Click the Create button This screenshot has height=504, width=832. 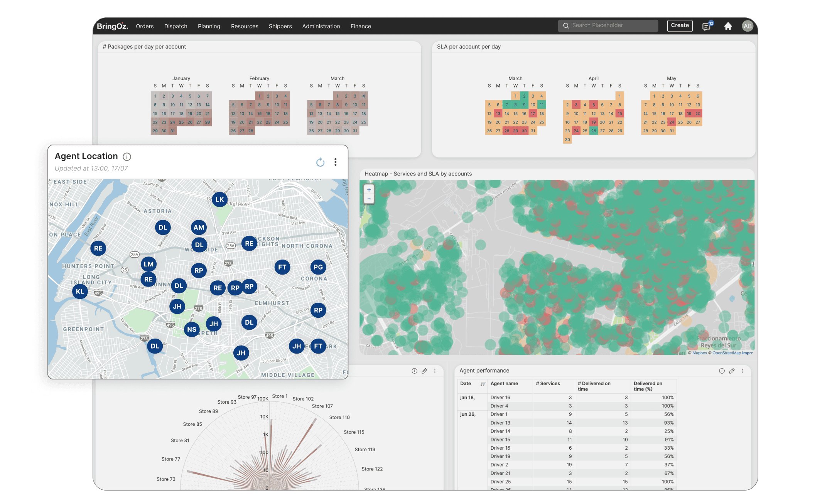pyautogui.click(x=680, y=25)
